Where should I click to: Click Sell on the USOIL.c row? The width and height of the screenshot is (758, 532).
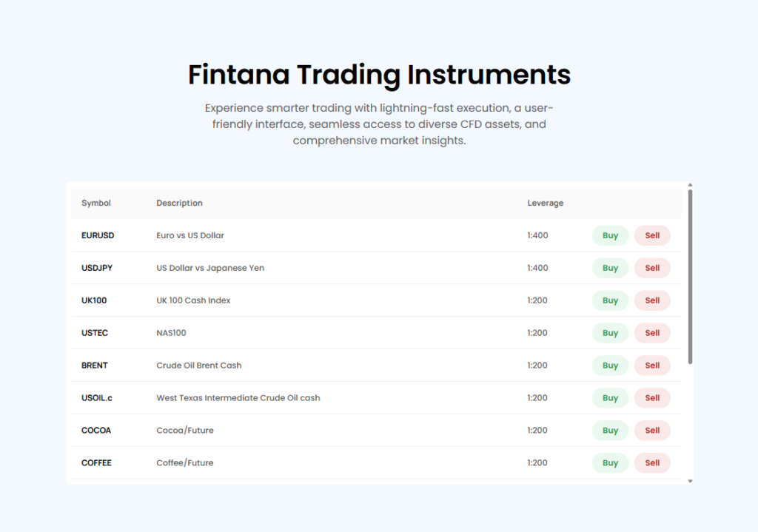pos(651,397)
